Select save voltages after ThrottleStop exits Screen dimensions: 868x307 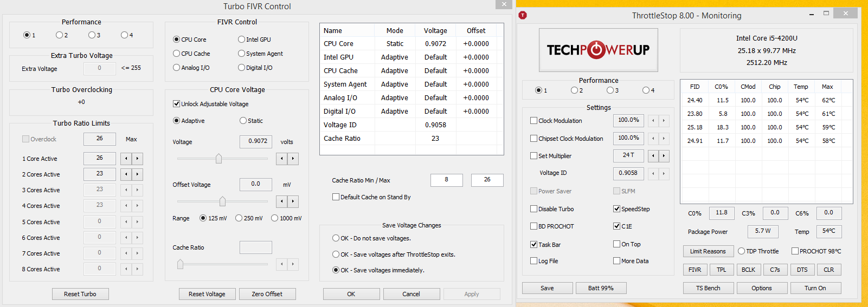tap(336, 254)
